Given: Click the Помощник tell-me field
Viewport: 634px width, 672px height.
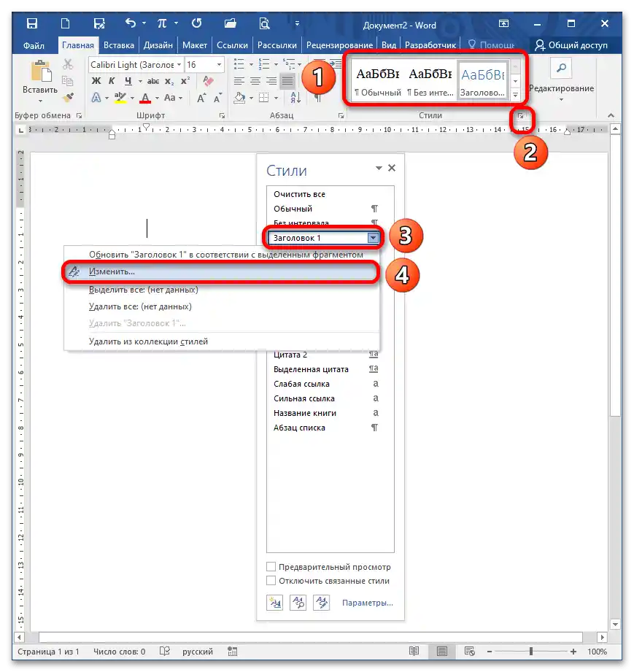Looking at the screenshot, I should tap(491, 45).
